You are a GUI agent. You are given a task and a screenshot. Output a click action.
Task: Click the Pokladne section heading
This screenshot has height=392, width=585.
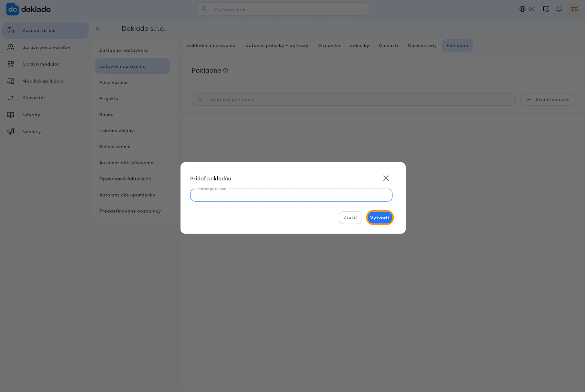point(206,70)
